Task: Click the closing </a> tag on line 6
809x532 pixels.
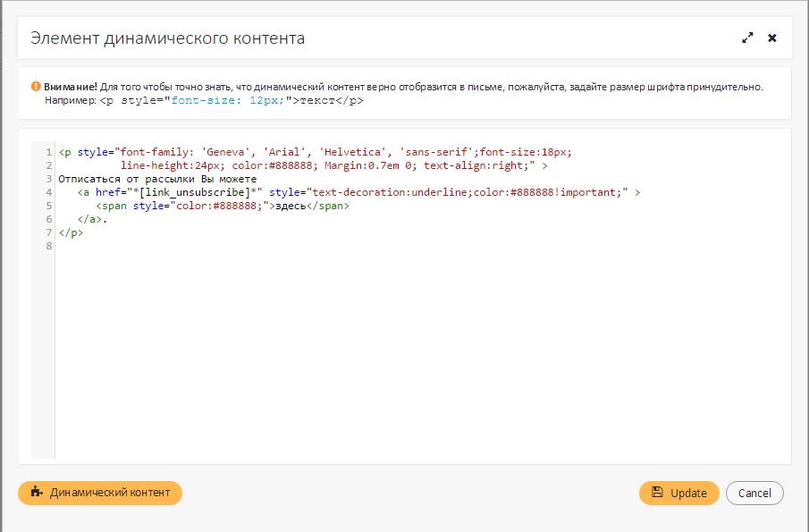Action: click(91, 219)
